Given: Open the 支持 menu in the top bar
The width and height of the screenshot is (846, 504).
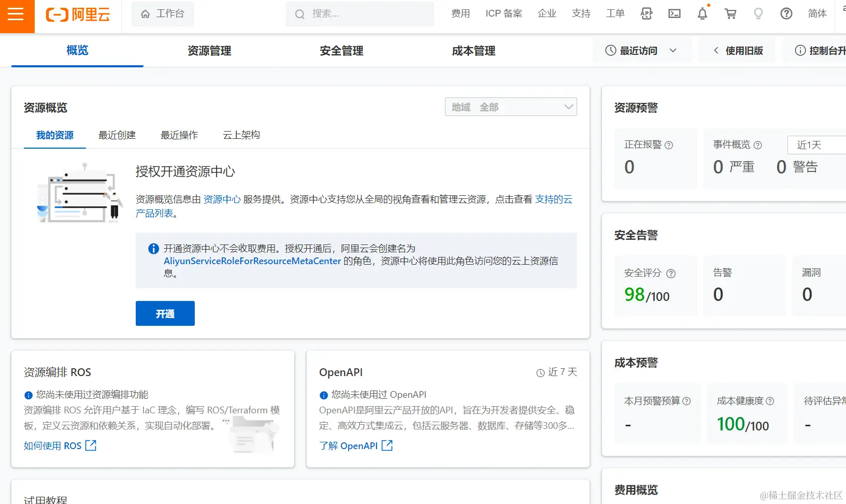Looking at the screenshot, I should 581,14.
